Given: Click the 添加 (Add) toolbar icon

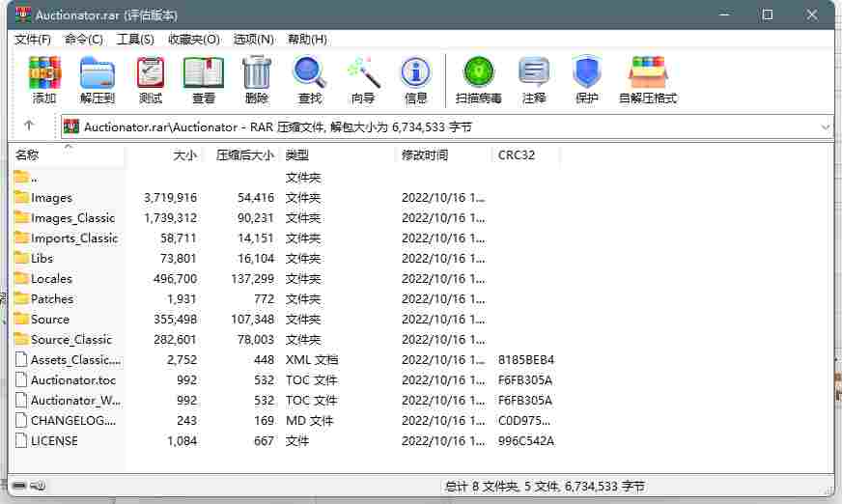Looking at the screenshot, I should coord(44,73).
